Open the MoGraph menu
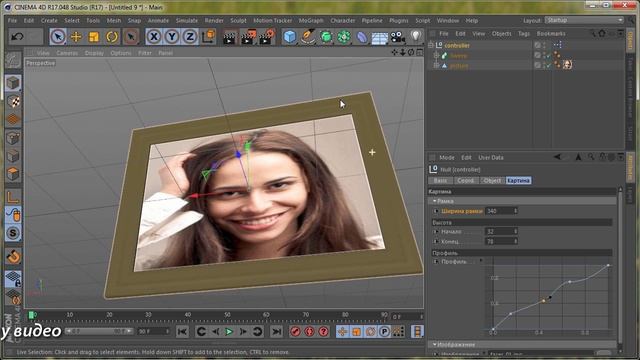The image size is (640, 360). pos(311,20)
